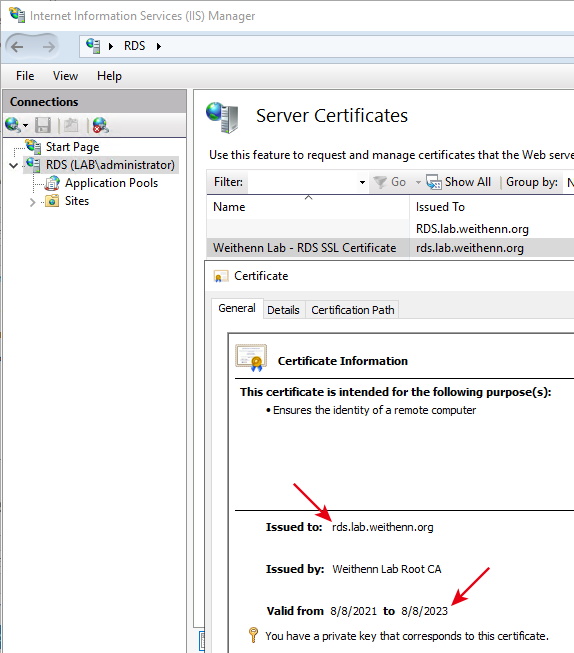
Task: Switch to the Details tab
Action: click(283, 310)
